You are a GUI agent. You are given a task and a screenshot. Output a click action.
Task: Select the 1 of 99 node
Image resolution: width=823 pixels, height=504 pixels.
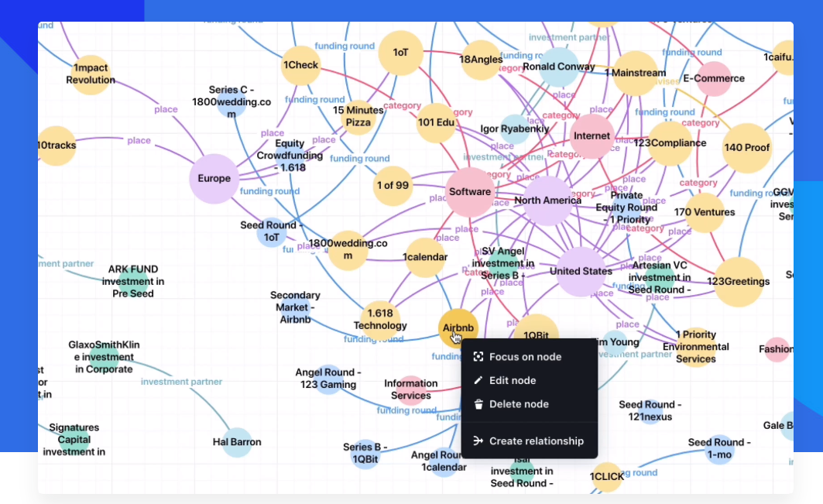(x=393, y=185)
